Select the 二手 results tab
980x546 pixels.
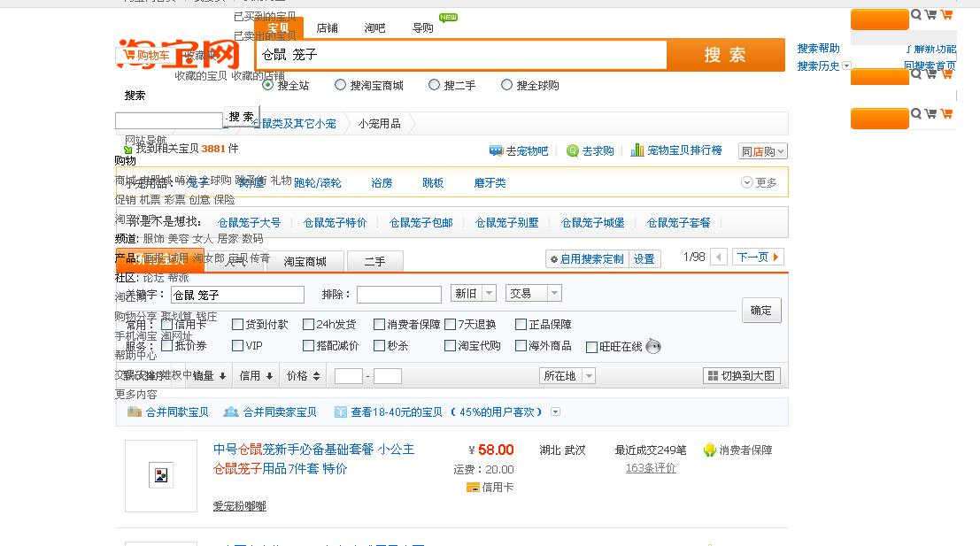coord(375,261)
